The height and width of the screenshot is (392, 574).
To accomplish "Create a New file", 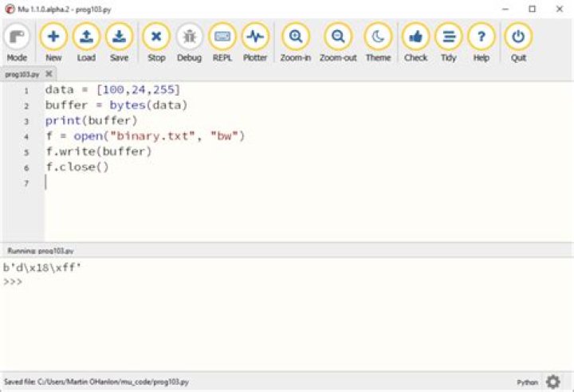I will click(x=53, y=42).
